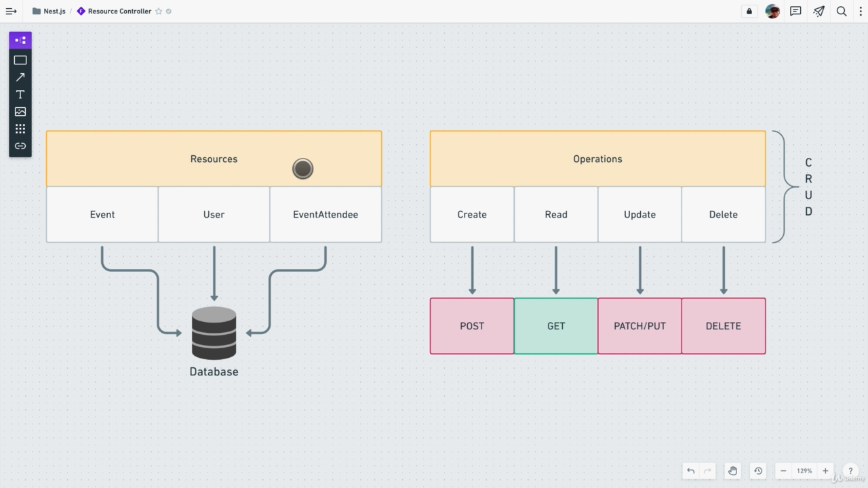Select the Rectangle shape tool
Screen dimensions: 868x488
pos(20,60)
